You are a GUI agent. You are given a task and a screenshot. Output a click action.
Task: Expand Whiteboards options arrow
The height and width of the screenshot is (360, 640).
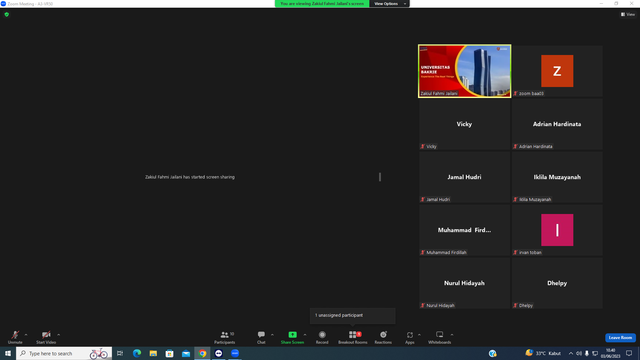tap(452, 335)
